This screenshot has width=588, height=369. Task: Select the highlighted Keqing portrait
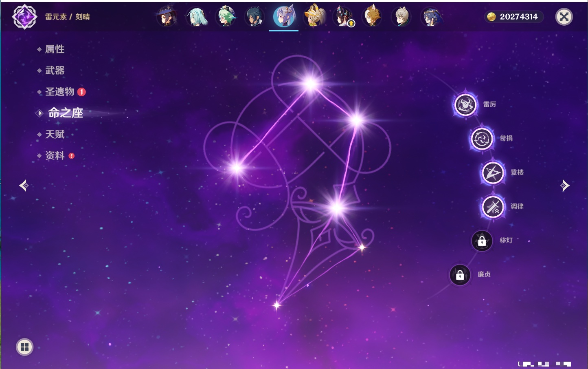point(284,17)
